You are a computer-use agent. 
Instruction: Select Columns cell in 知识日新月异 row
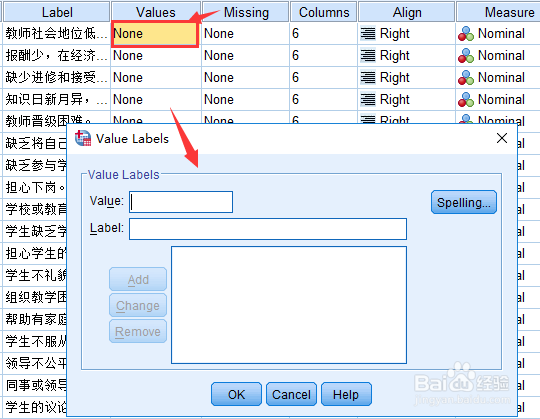click(324, 99)
